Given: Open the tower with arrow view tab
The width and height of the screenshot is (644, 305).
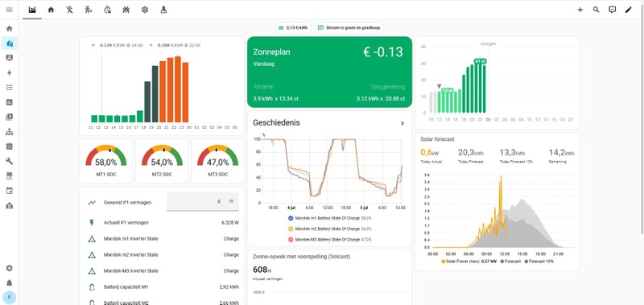Looking at the screenshot, I should (89, 10).
